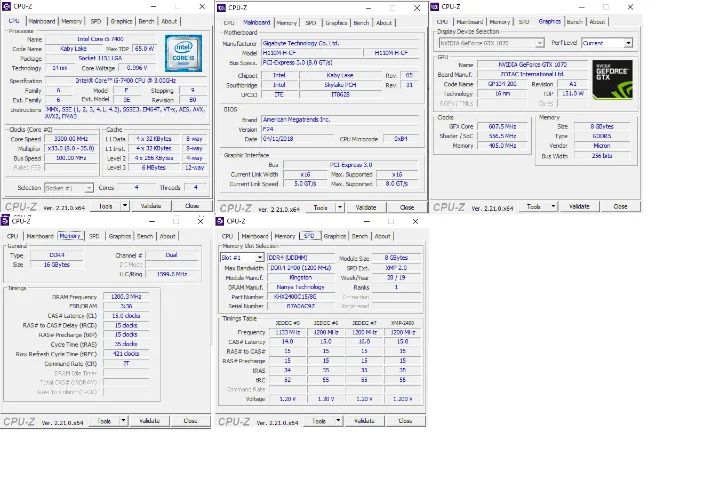The height and width of the screenshot is (480, 707).
Task: Select Memory tab in Graphics window
Action: click(500, 22)
